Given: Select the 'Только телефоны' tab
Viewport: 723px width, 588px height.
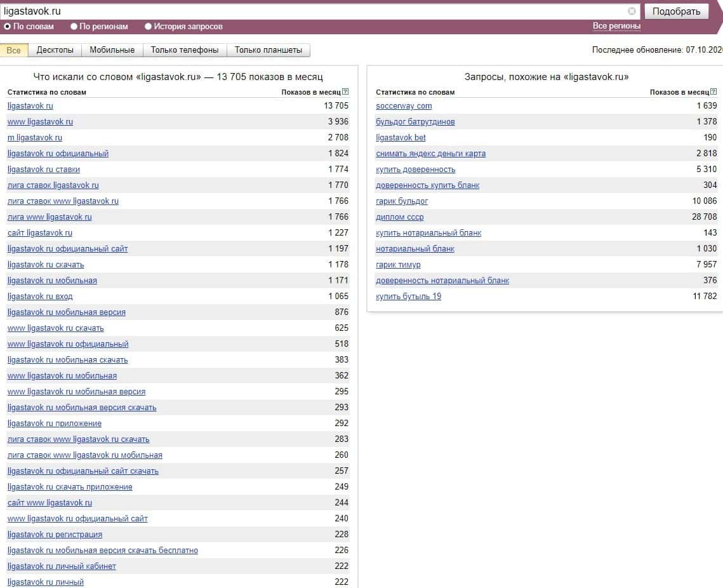Looking at the screenshot, I should coord(185,50).
